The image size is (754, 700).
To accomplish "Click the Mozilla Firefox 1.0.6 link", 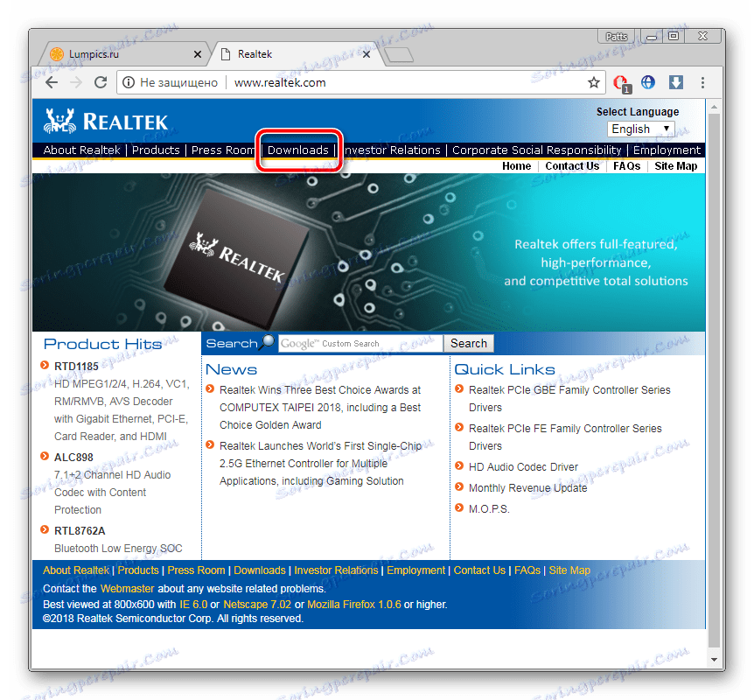I will pyautogui.click(x=354, y=605).
